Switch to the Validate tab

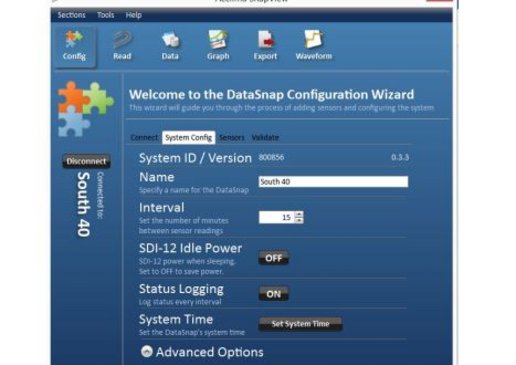(x=265, y=138)
